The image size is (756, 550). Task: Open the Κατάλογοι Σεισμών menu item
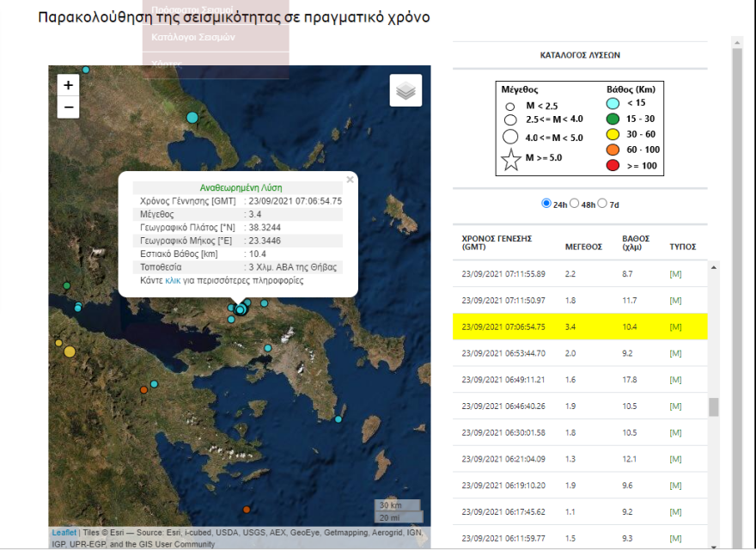pyautogui.click(x=192, y=38)
